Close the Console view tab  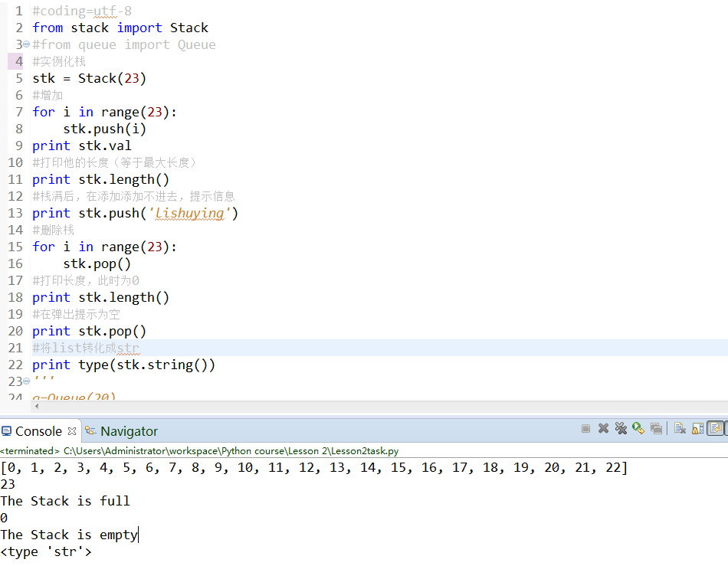point(72,431)
